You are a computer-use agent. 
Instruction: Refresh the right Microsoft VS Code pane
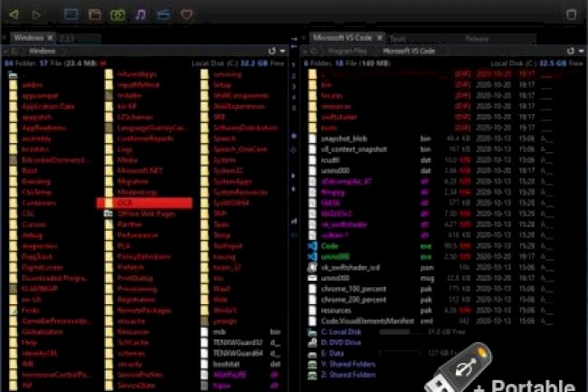tap(571, 51)
